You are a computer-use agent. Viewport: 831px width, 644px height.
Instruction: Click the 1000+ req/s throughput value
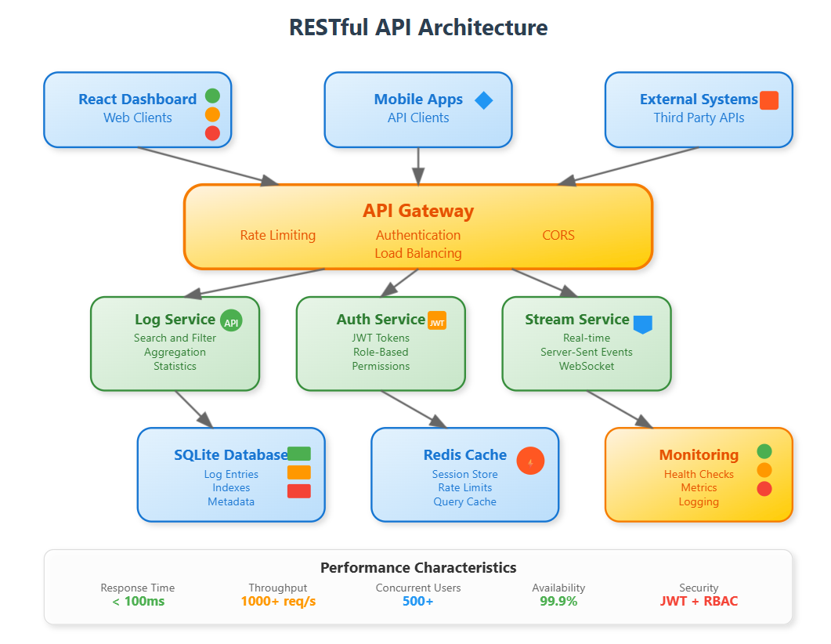coord(278,601)
